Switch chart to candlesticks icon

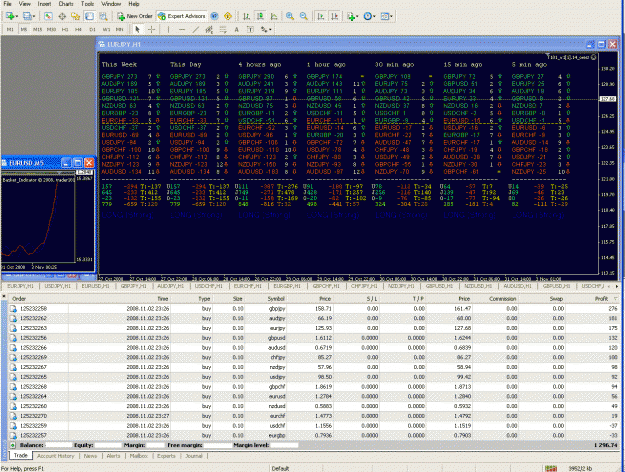pyautogui.click(x=260, y=16)
